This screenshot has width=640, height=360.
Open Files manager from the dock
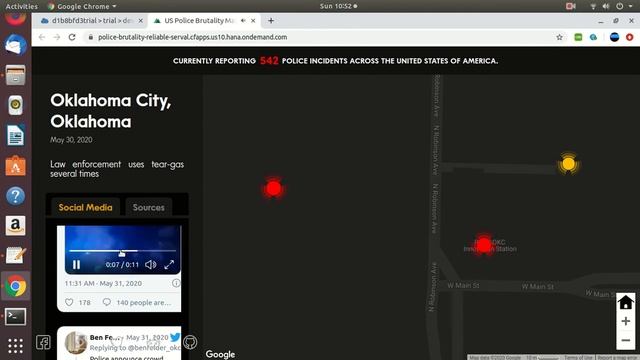coord(16,75)
